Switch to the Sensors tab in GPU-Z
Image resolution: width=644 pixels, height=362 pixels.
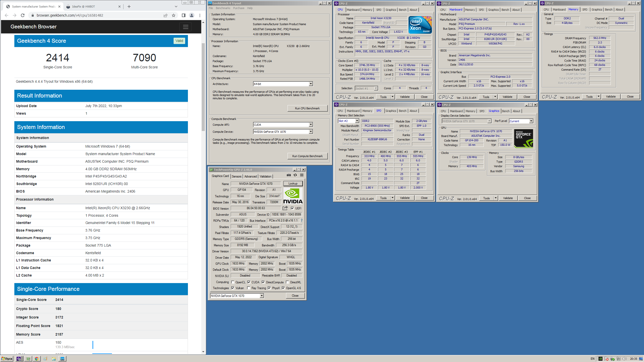tap(236, 176)
